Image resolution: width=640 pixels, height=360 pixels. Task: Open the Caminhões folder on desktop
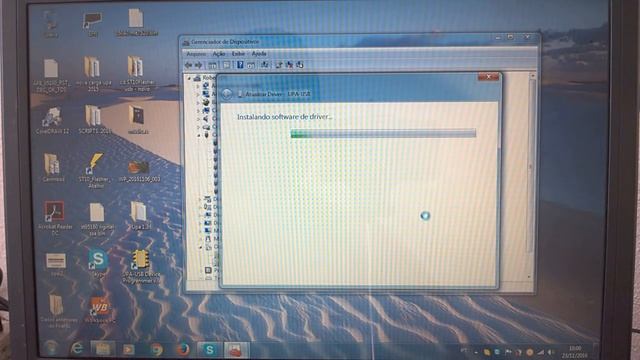pos(52,168)
